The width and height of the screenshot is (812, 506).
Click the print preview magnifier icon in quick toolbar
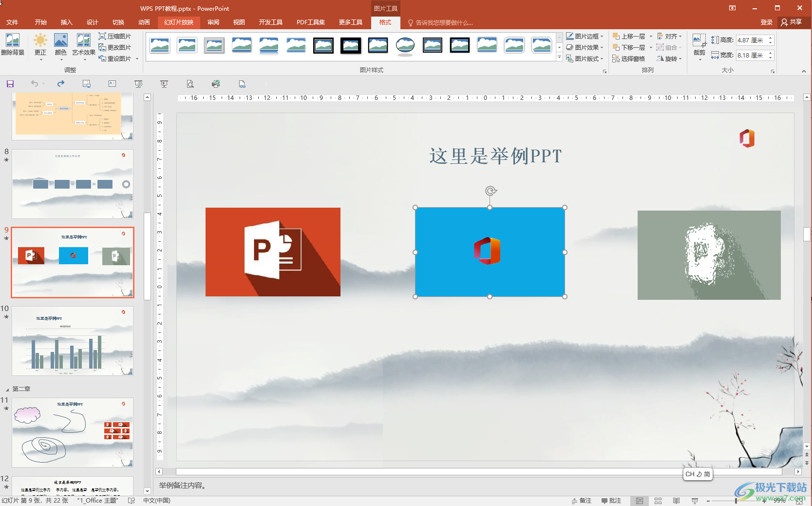pyautogui.click(x=190, y=84)
